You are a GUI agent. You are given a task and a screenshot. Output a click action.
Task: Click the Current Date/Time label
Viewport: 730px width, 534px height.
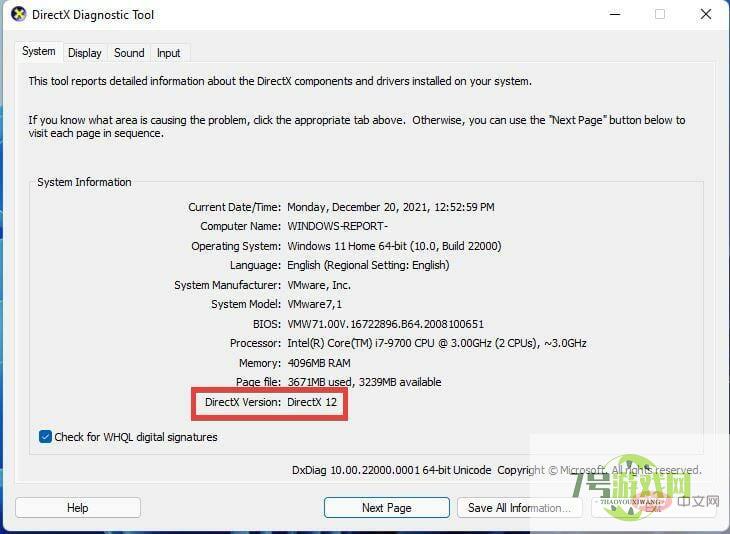coord(235,207)
